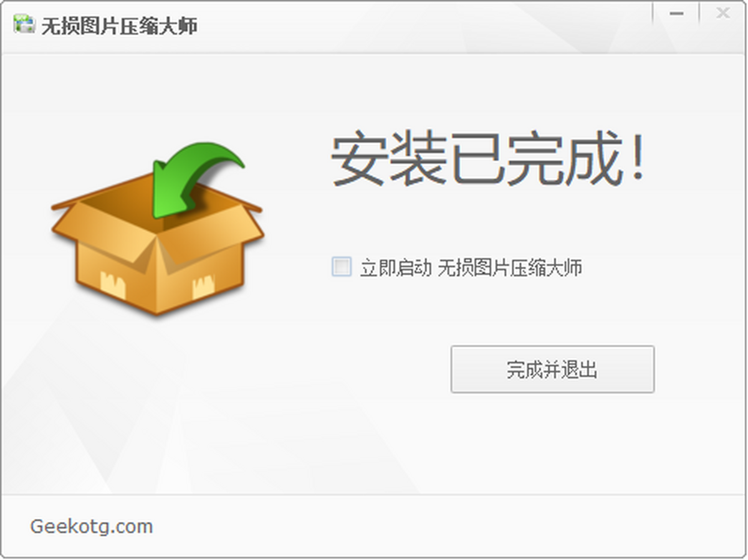Click the 安装已完成 heading text
Screen dimensions: 748x560
click(x=477, y=159)
